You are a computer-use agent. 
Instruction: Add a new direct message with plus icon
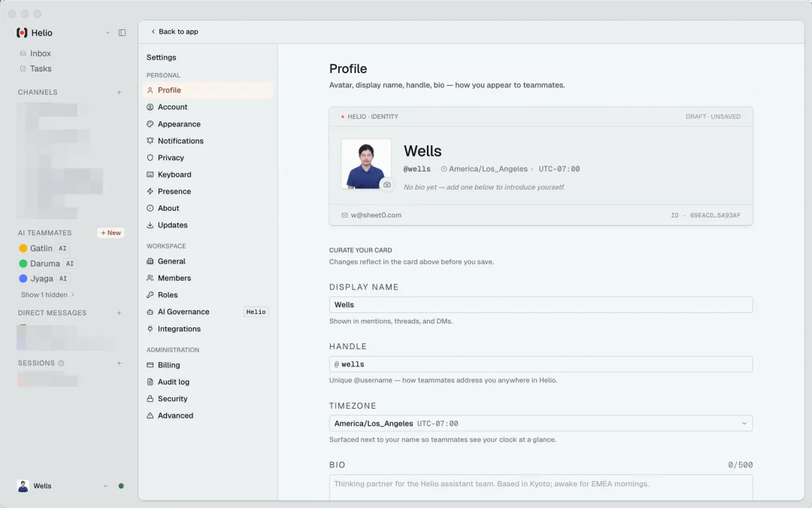[x=119, y=313]
